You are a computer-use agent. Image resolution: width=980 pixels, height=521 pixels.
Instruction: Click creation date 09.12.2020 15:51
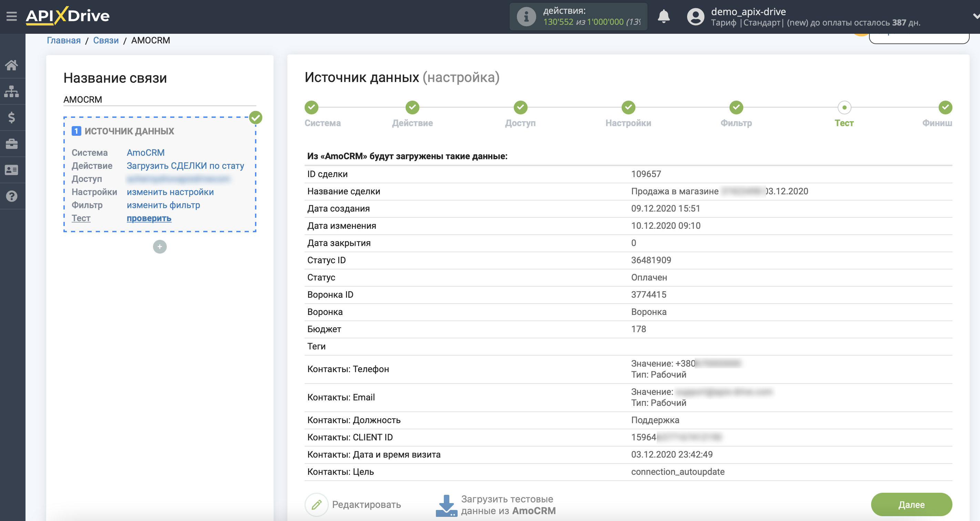(665, 209)
